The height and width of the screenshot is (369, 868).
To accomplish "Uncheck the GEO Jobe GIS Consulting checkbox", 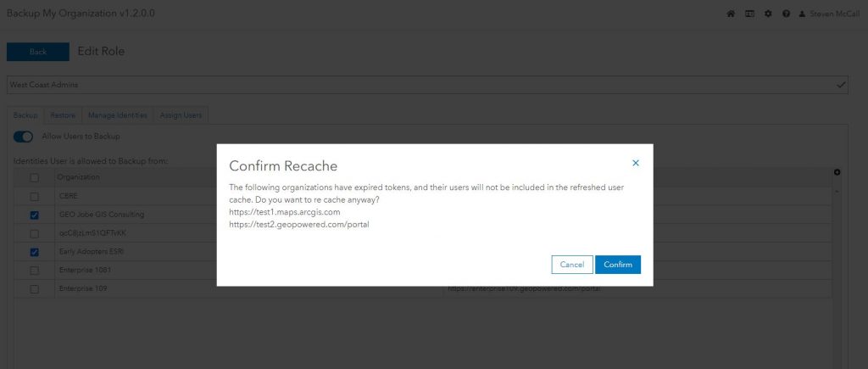I will point(35,215).
